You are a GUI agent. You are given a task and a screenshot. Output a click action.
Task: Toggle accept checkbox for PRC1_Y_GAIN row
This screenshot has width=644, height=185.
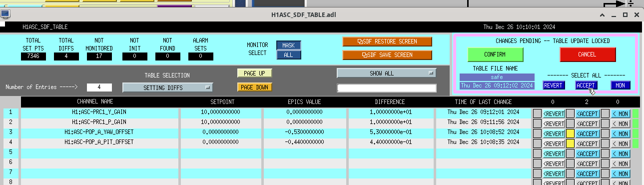tap(570, 113)
